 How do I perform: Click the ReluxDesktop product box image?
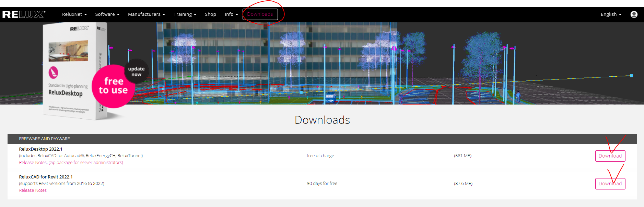(75, 71)
